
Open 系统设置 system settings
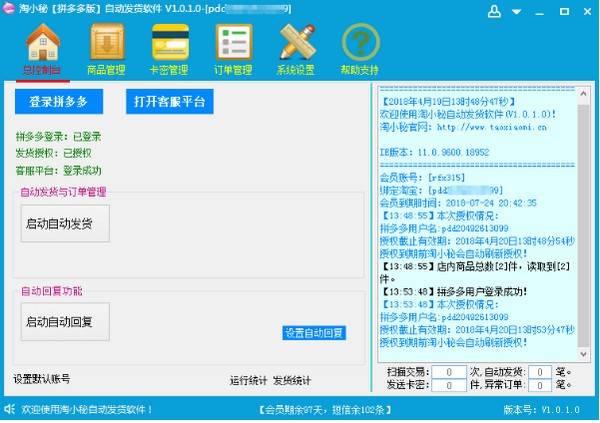click(296, 48)
